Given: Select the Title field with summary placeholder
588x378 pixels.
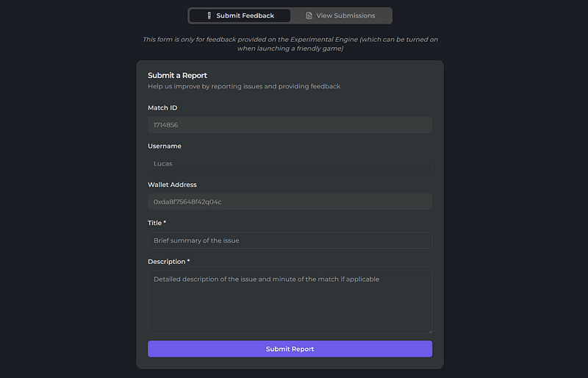Looking at the screenshot, I should (290, 240).
